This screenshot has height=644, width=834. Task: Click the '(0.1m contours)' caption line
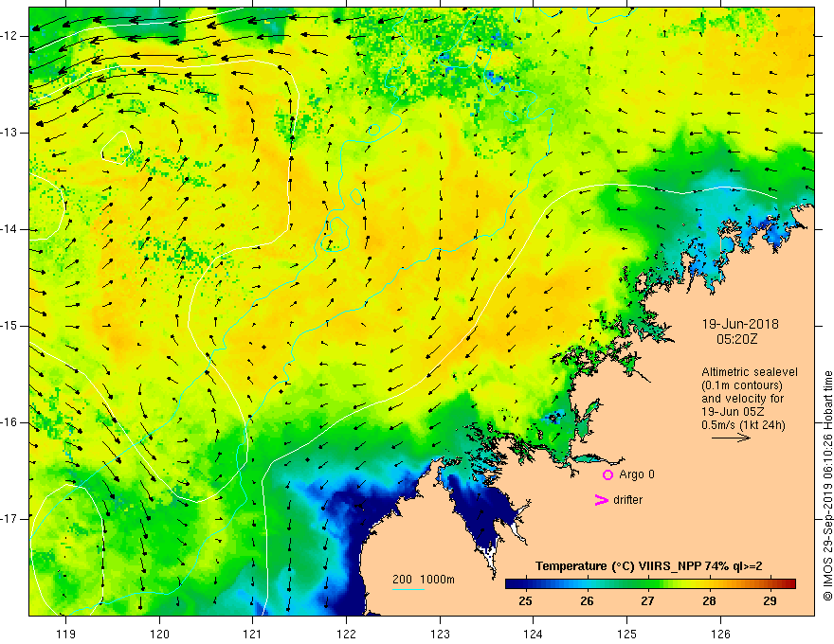741,385
